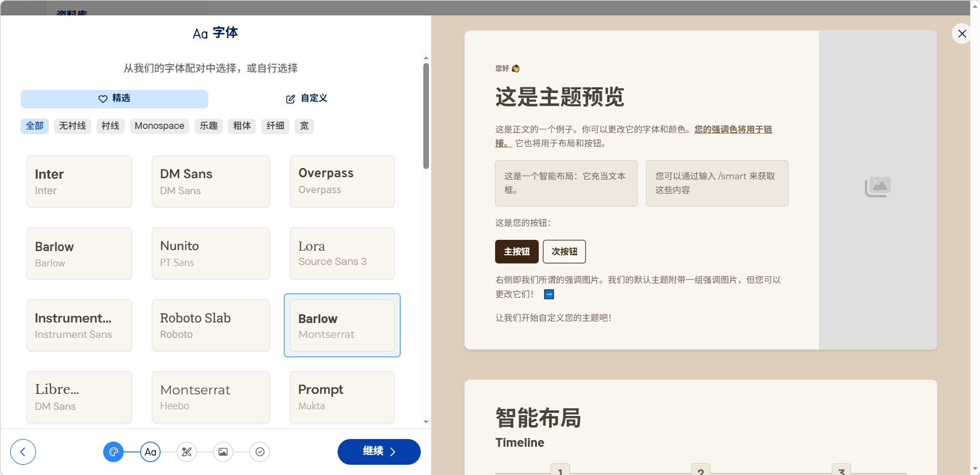Close the theme editor with X

pos(962,33)
